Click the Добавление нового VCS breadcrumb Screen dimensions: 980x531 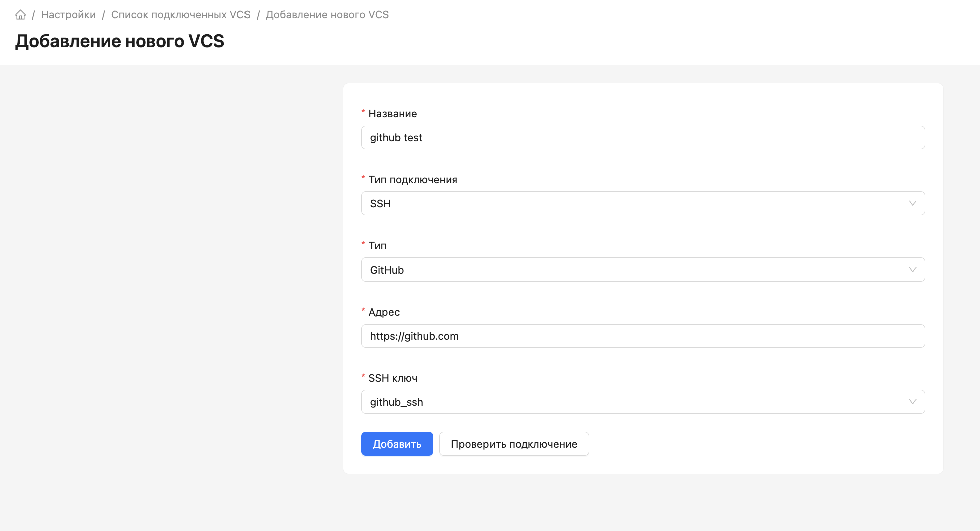coord(327,15)
